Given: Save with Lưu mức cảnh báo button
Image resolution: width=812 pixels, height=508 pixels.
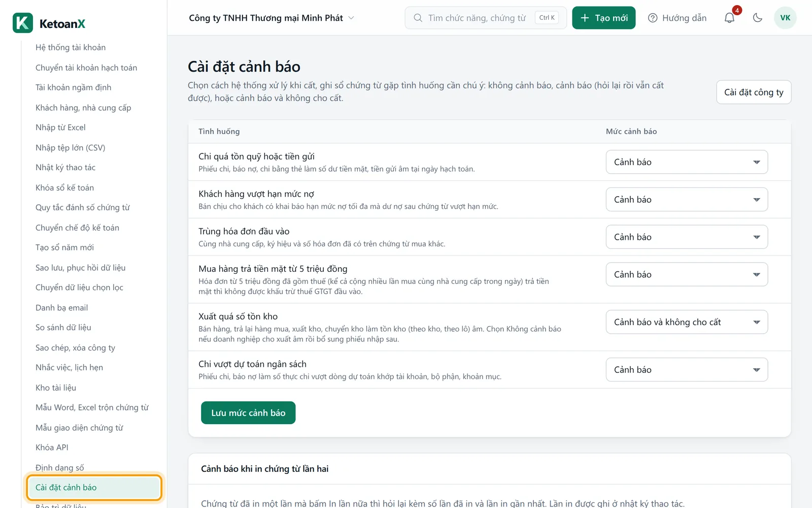Looking at the screenshot, I should (x=248, y=413).
